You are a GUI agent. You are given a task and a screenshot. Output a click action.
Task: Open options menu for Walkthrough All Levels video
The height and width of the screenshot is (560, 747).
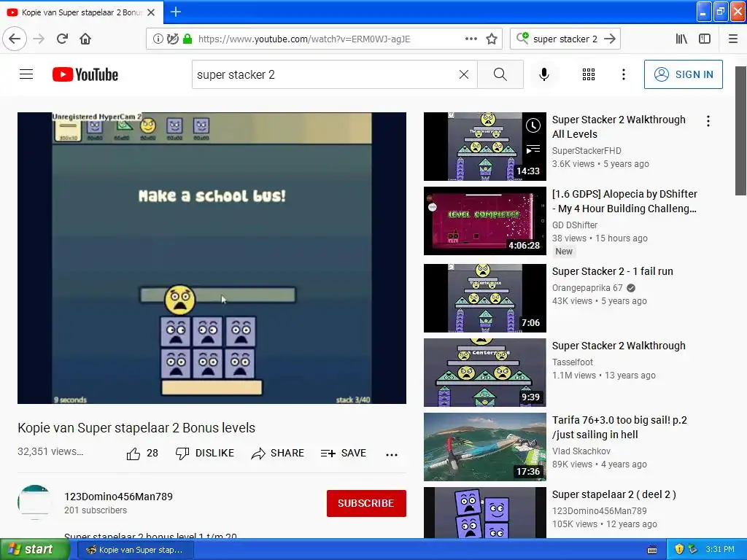point(708,122)
